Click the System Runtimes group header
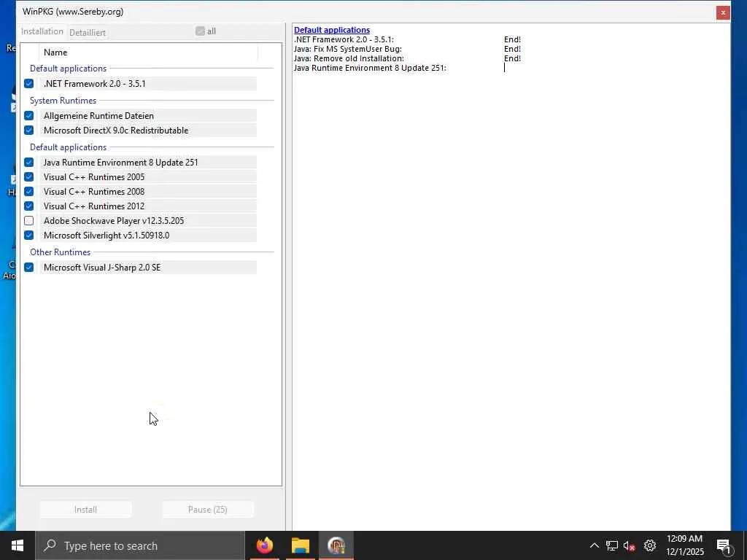The height and width of the screenshot is (560, 747). pos(63,101)
